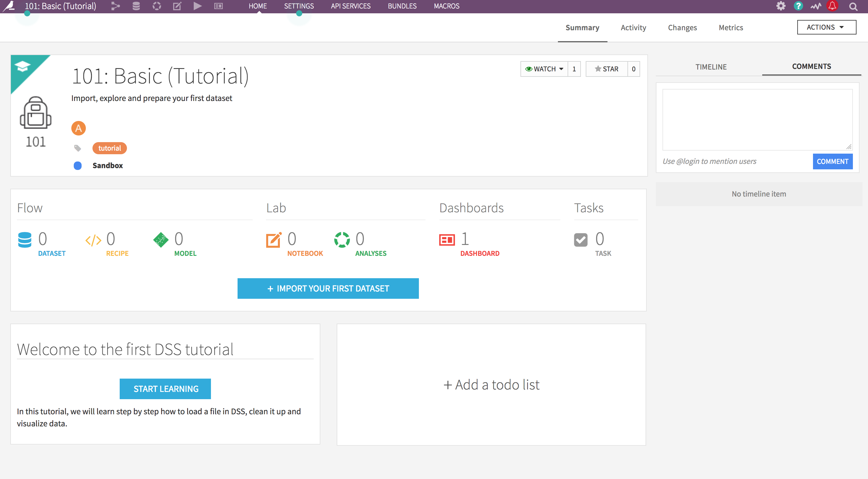Switch to the Activity tab

[633, 28]
